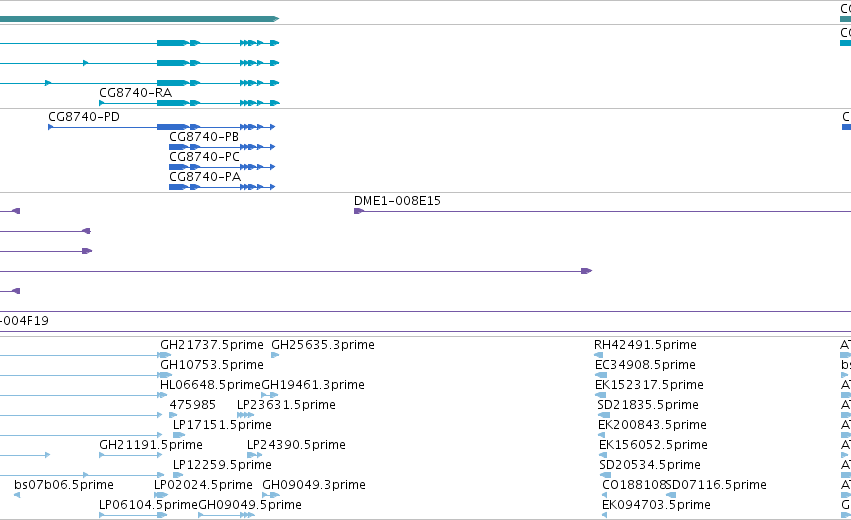Click the RH42491.5prime EST label
851x520 pixels.
point(645,345)
